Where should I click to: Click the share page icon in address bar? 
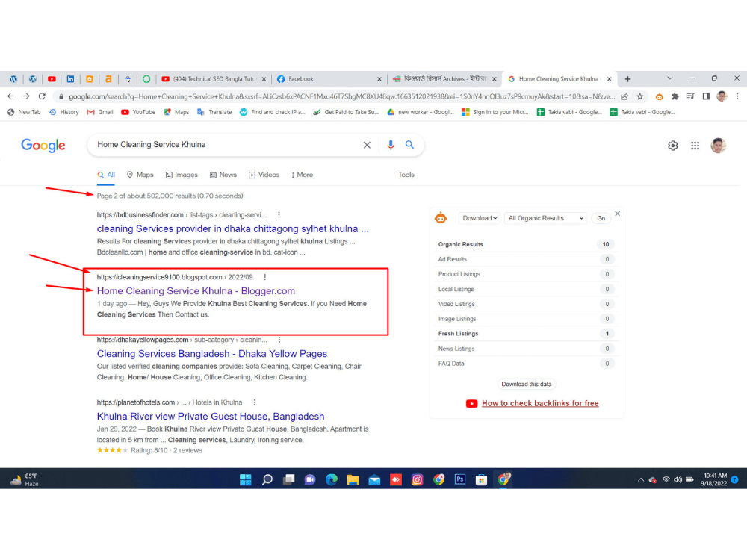624,96
